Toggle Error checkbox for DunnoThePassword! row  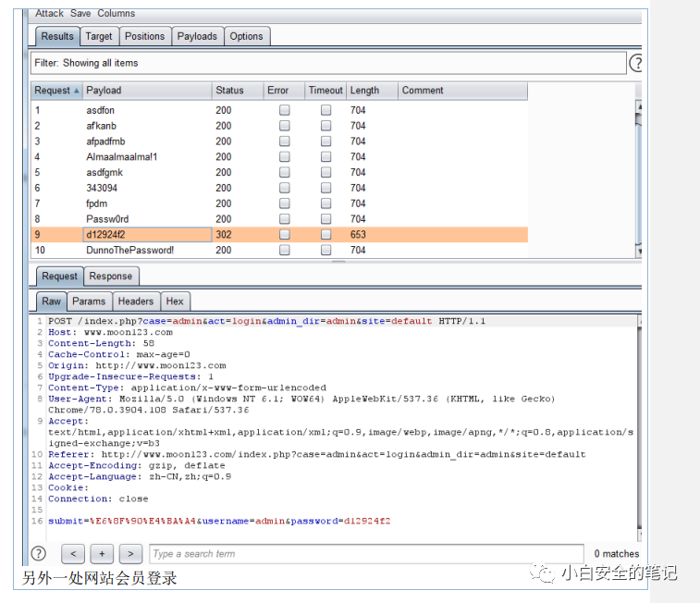(x=285, y=250)
